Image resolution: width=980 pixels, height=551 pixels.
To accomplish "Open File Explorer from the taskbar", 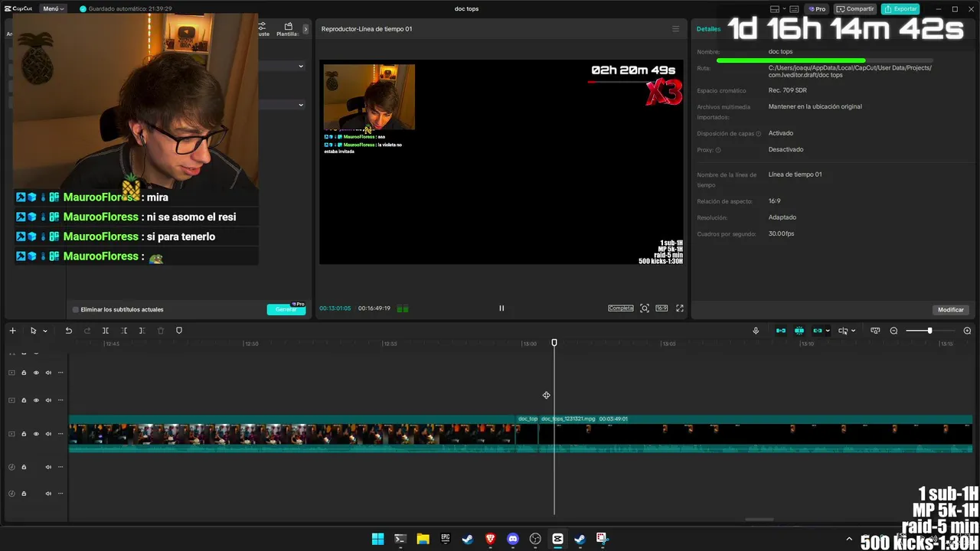I will tap(423, 539).
